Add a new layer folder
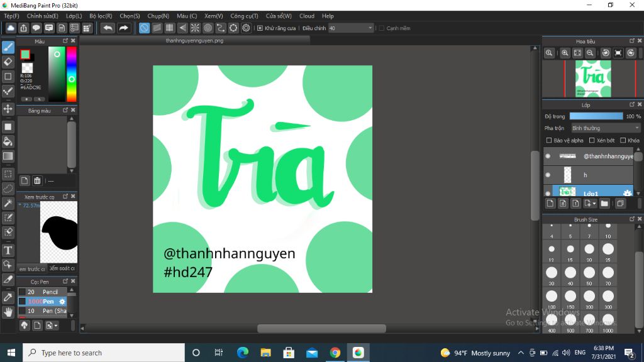The height and width of the screenshot is (362, 644). click(x=604, y=203)
